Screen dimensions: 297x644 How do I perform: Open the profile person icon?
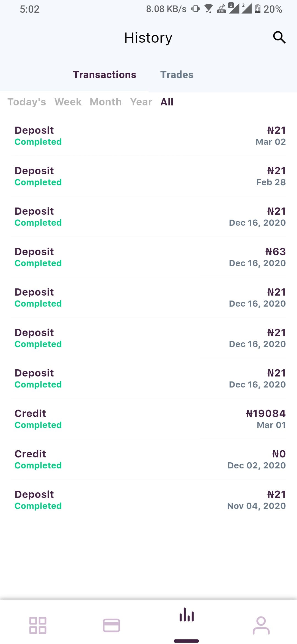coord(261,625)
